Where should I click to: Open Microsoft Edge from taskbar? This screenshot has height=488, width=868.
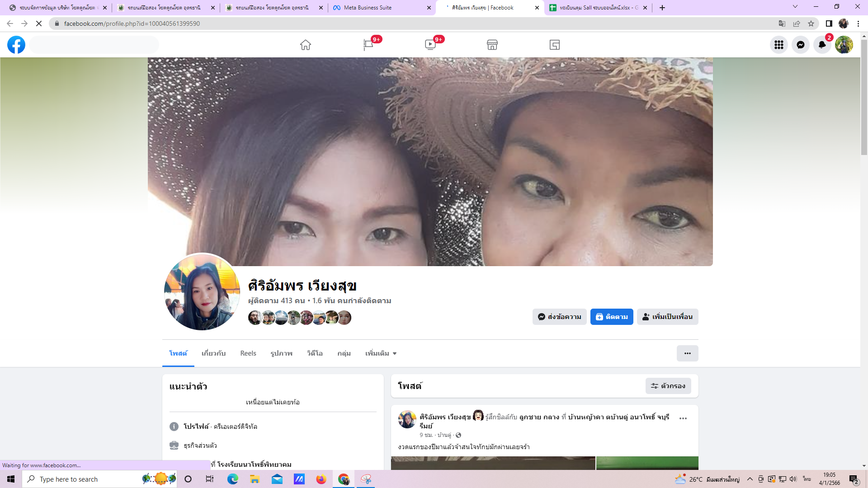(232, 479)
